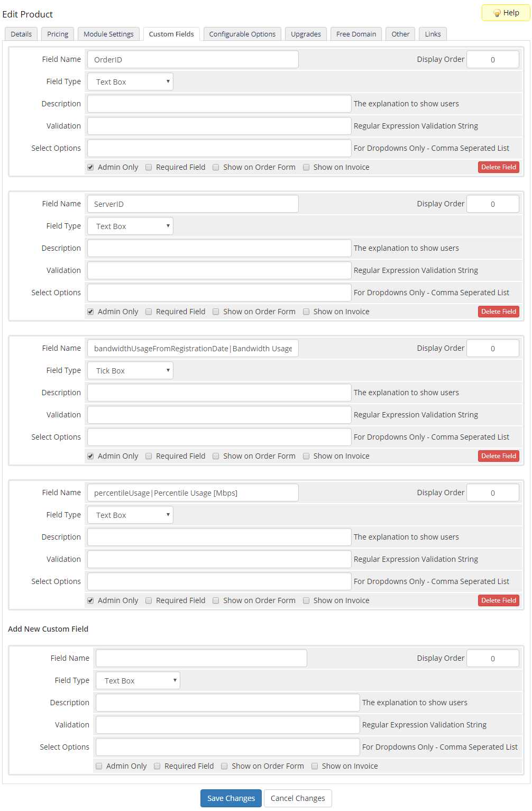Image resolution: width=532 pixels, height=811 pixels.
Task: Open the Free Domain tab
Action: pyautogui.click(x=356, y=34)
